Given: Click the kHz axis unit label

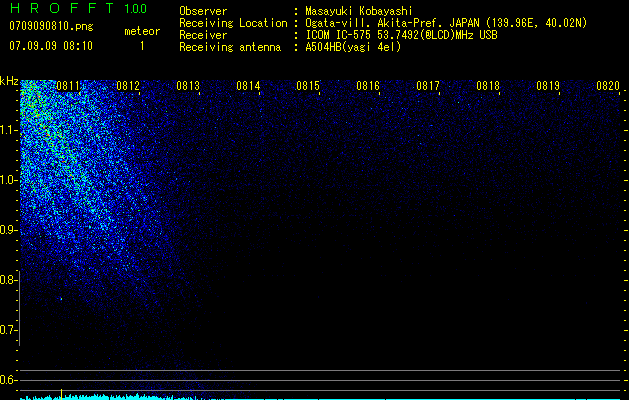Looking at the screenshot, I should pyautogui.click(x=9, y=81).
